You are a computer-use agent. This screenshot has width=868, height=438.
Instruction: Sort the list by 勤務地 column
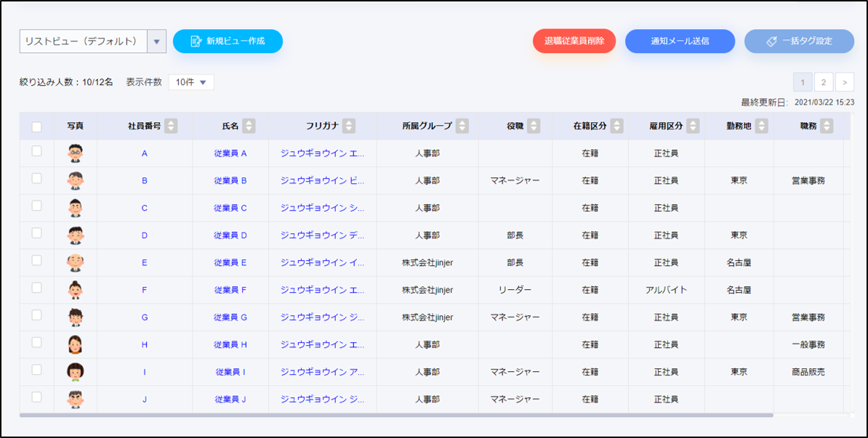(x=761, y=126)
